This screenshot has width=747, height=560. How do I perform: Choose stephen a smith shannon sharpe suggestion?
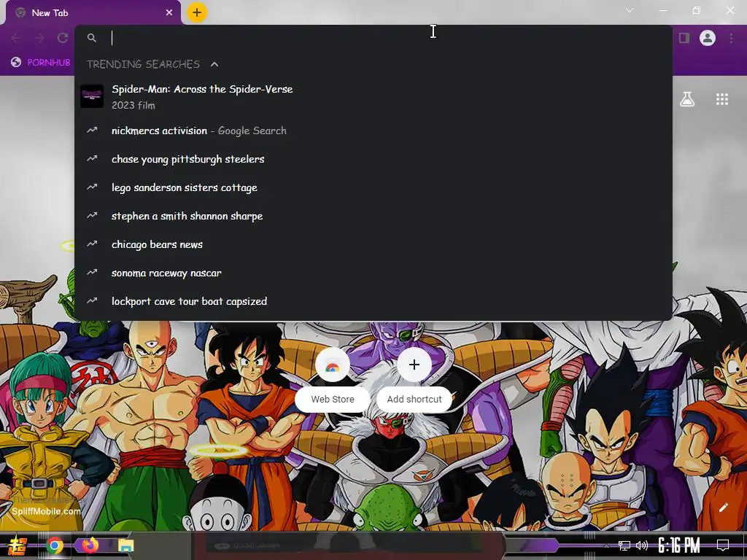point(373,216)
